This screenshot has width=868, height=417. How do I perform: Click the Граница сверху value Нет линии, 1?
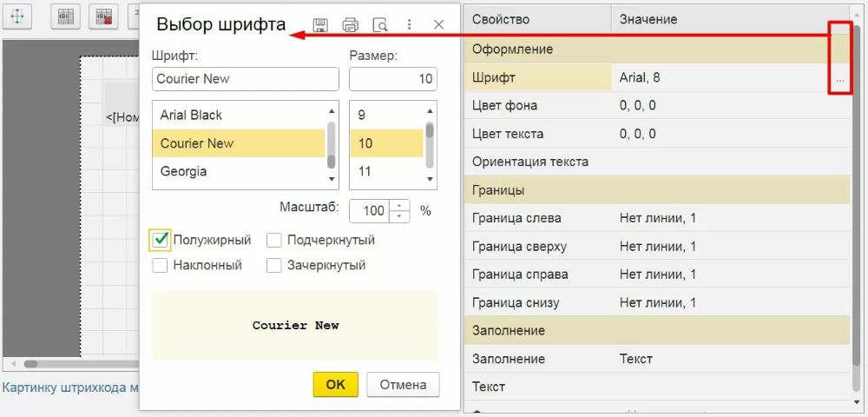tap(658, 247)
